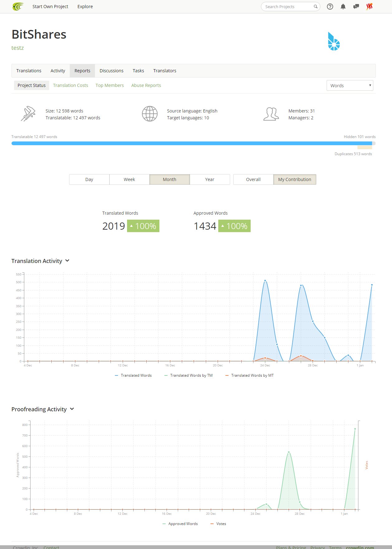Open the Abuse Reports page
392x549 pixels.
click(x=146, y=85)
